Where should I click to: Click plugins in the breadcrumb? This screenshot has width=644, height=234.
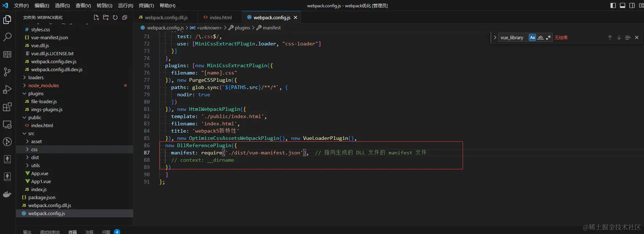[x=242, y=28]
